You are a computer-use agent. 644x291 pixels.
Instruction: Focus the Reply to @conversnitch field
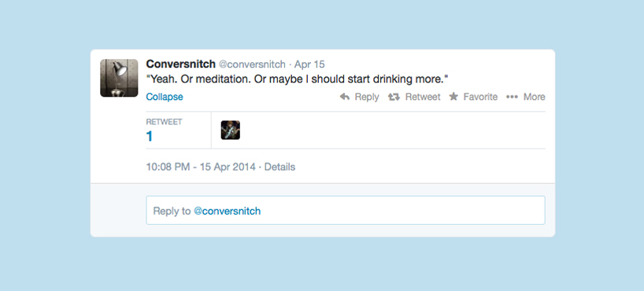coord(346,210)
